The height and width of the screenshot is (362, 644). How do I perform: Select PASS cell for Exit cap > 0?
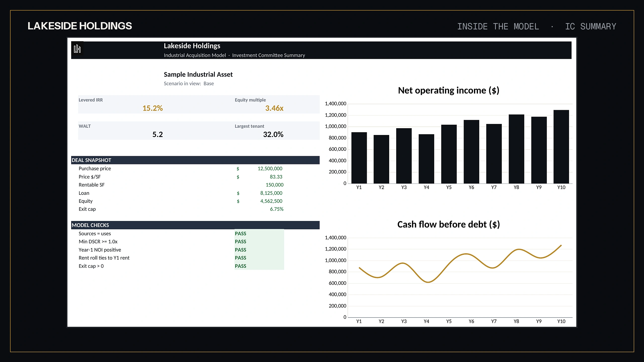pos(259,266)
